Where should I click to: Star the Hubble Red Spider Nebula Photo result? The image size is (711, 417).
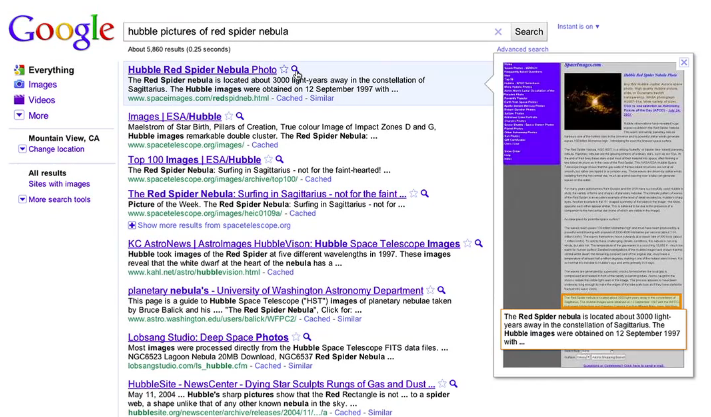point(284,69)
